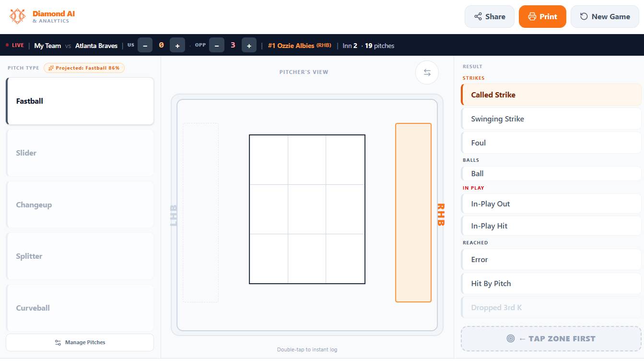
Task: Select the Curveball pitch type
Action: coord(80,308)
